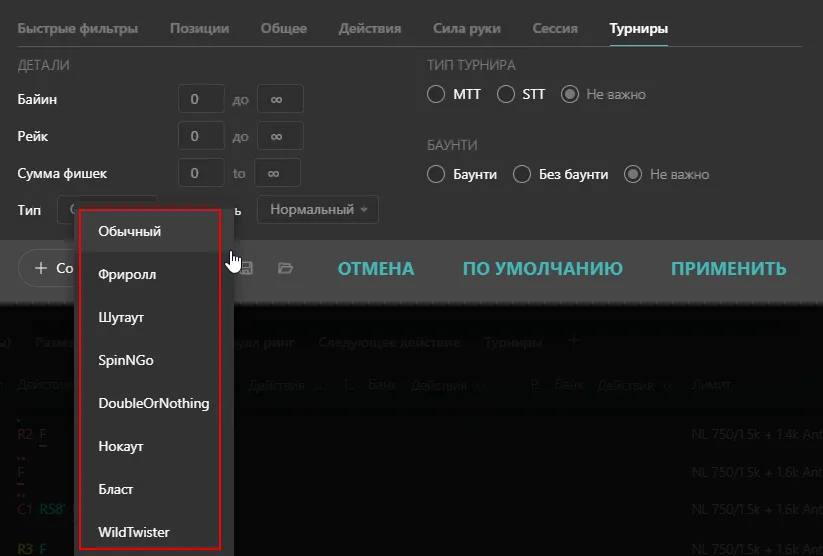Click the Байин minimum value field
Image resolution: width=823 pixels, height=556 pixels.
click(x=201, y=99)
